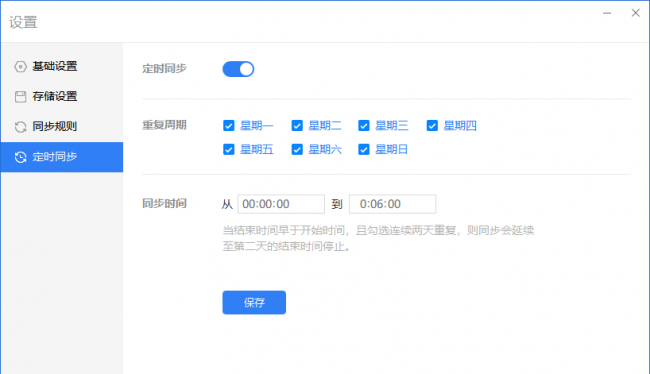The height and width of the screenshot is (374, 650).
Task: Uncheck the 星期六 checkbox
Action: (x=297, y=149)
